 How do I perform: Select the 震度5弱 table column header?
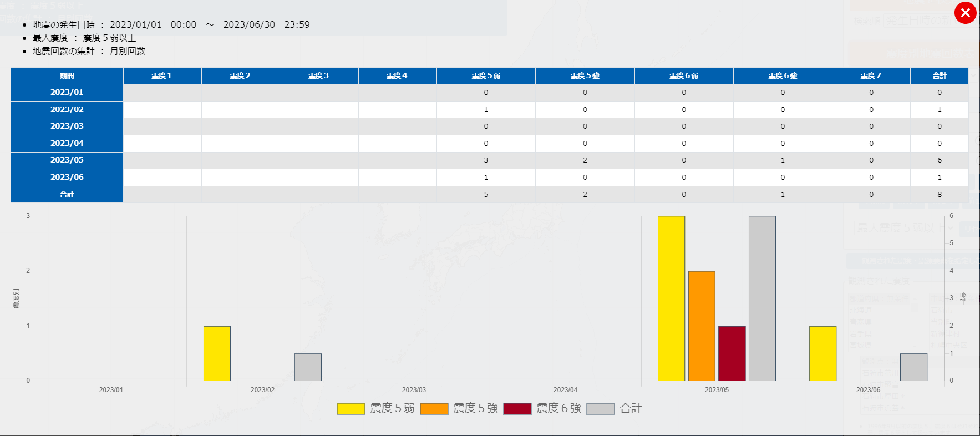pos(486,76)
